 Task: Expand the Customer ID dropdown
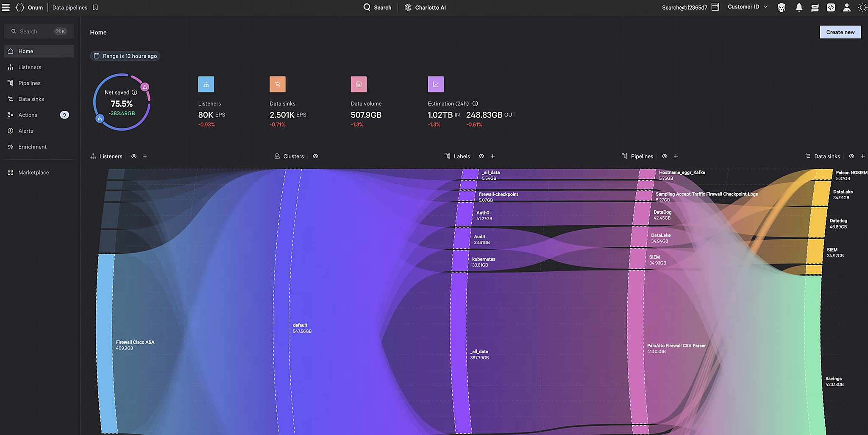(x=748, y=7)
